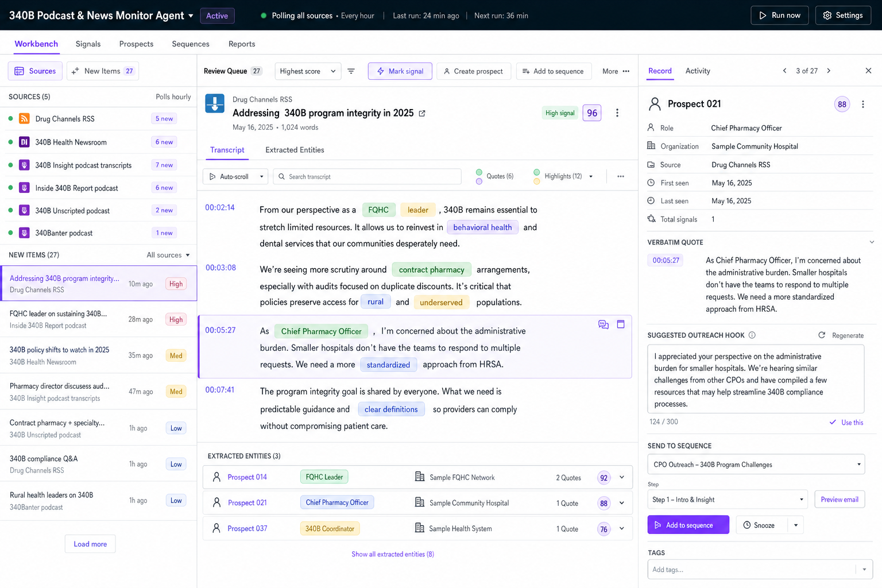Open Activity tab in record panel
Screen dimensions: 882x588
pos(698,71)
